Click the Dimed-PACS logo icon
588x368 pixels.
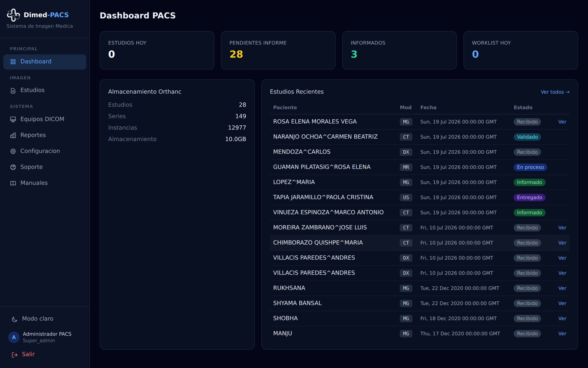[13, 15]
